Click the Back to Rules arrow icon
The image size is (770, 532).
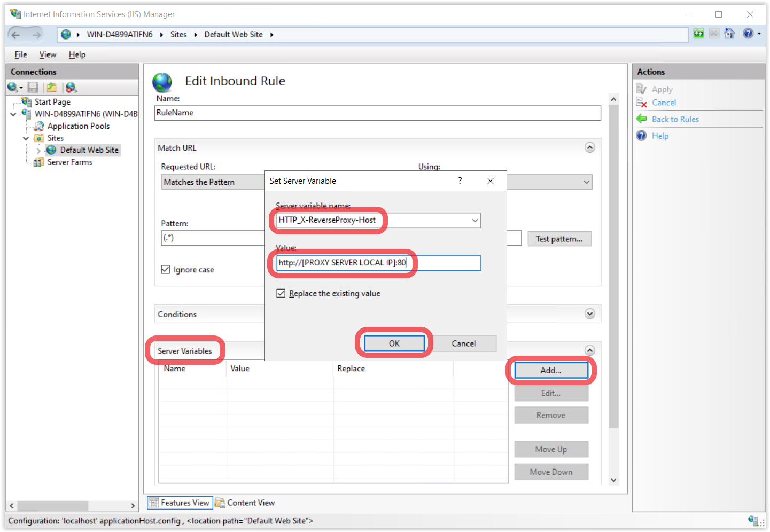[x=641, y=119]
